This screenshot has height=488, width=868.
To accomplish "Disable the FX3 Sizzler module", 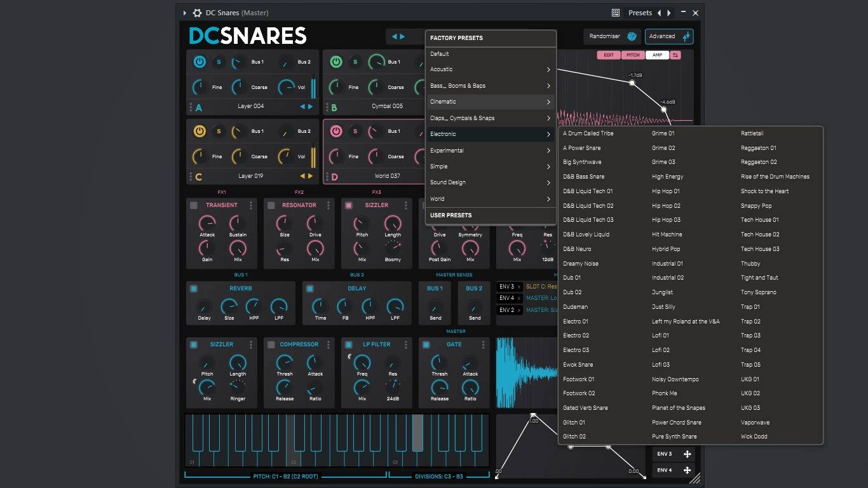I will coord(349,205).
